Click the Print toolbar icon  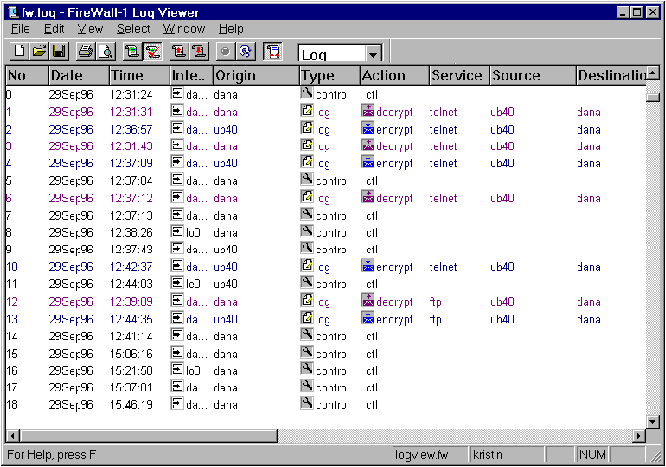coord(86,51)
